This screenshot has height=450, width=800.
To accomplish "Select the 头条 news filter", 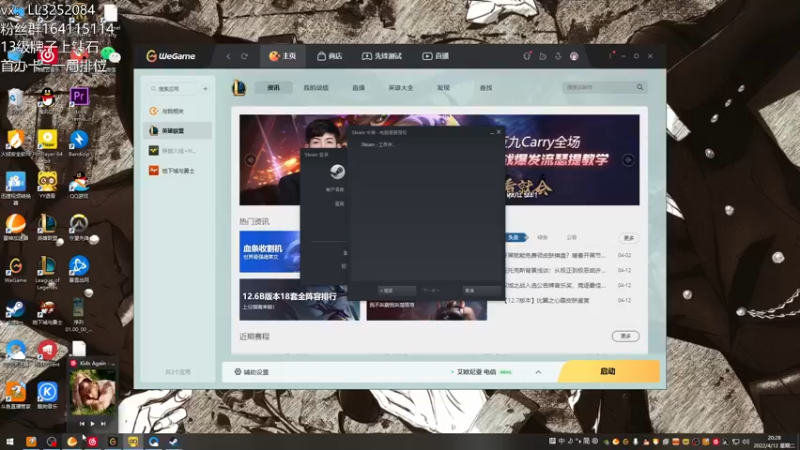I will [x=515, y=237].
